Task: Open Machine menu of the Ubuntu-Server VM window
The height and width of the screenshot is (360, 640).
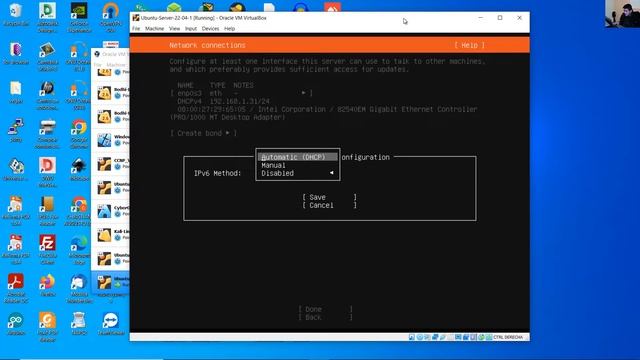Action: 154,29
